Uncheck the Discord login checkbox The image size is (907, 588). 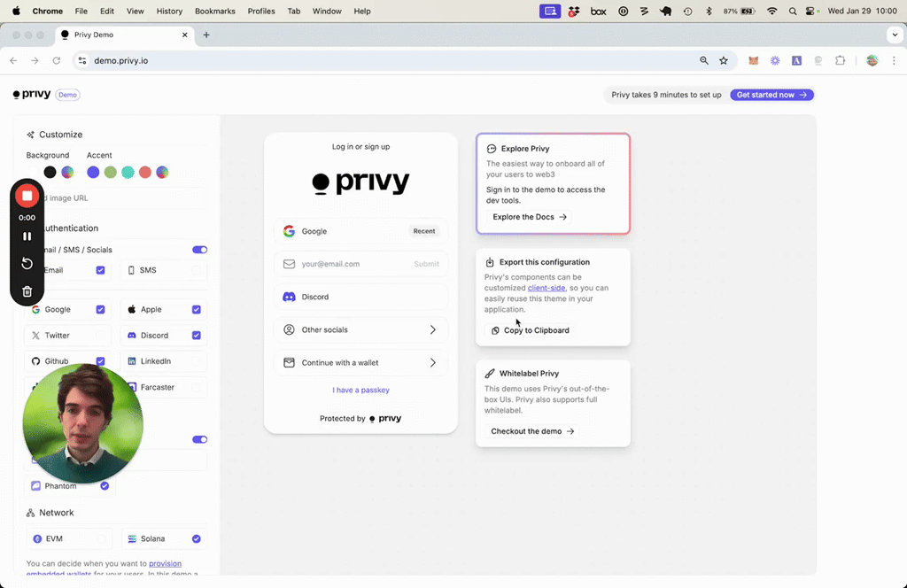click(197, 336)
